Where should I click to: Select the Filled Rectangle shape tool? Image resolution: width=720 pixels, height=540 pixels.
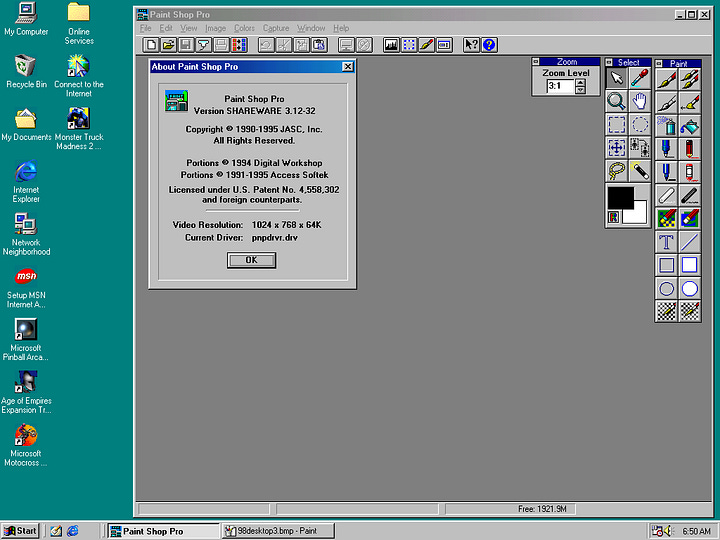[x=690, y=265]
